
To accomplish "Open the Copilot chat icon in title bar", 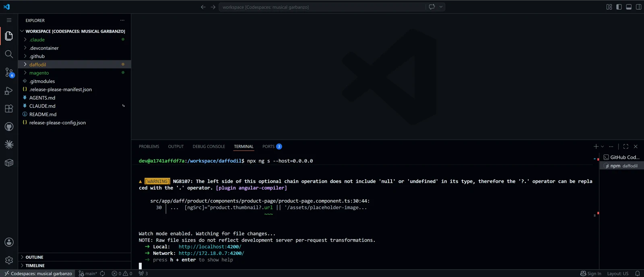I will [x=432, y=7].
